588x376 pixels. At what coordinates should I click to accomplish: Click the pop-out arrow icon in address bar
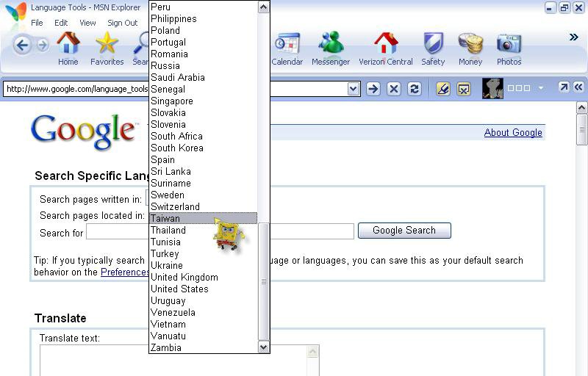pos(563,87)
